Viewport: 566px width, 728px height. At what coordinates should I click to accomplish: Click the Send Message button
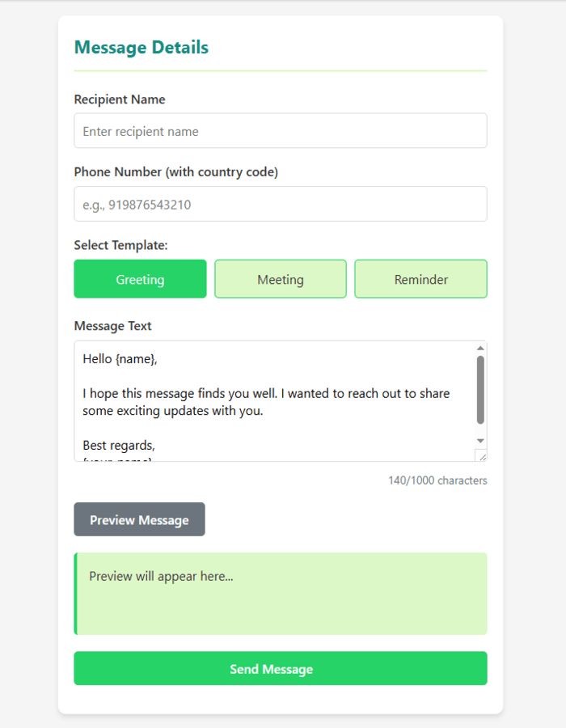point(280,669)
